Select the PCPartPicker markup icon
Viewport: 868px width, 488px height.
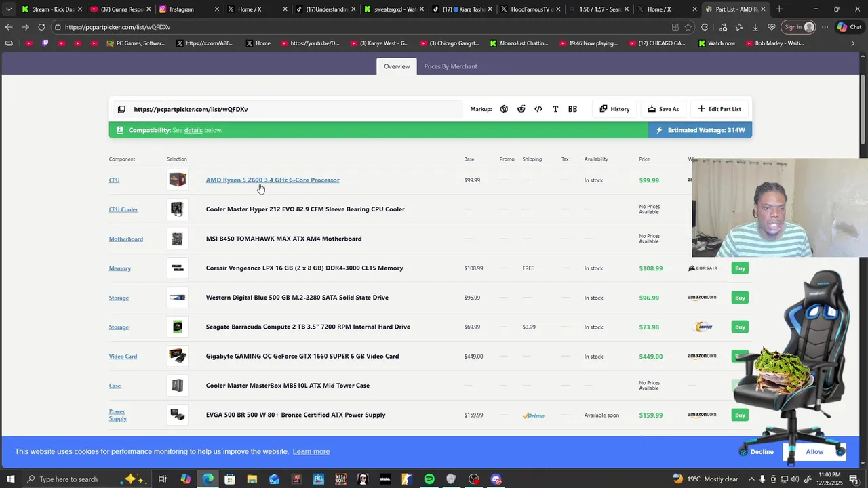tap(504, 109)
